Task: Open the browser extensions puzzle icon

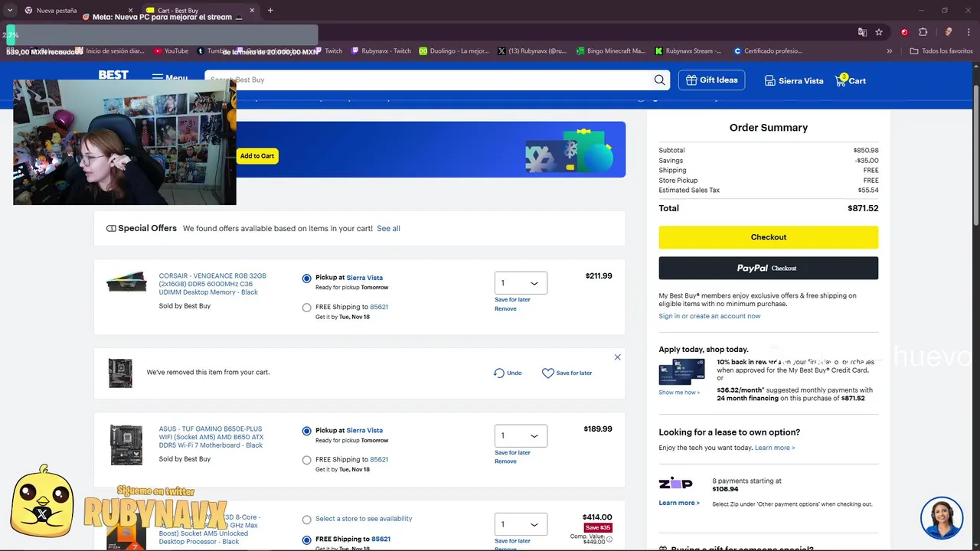Action: coord(923,32)
